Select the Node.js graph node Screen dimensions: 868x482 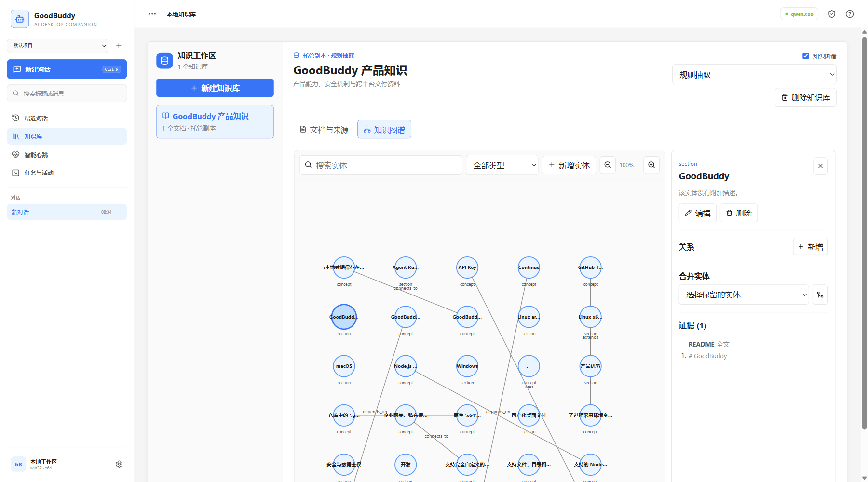coord(406,366)
